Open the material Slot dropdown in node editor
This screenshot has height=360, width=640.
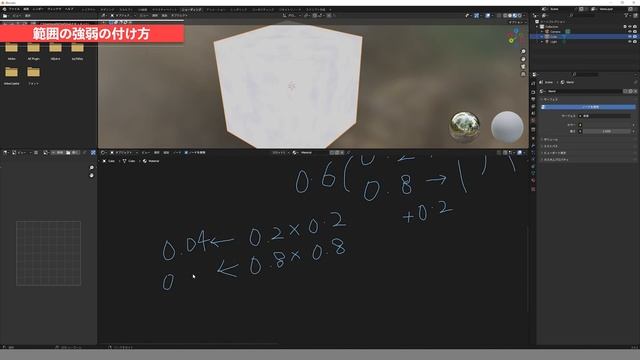(280, 153)
